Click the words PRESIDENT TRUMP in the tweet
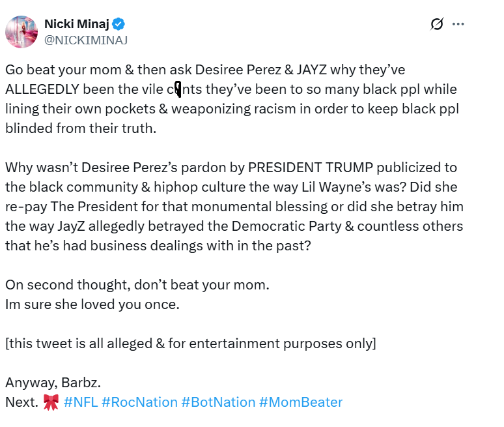Screen dimensions: 504x427 (x=301, y=168)
